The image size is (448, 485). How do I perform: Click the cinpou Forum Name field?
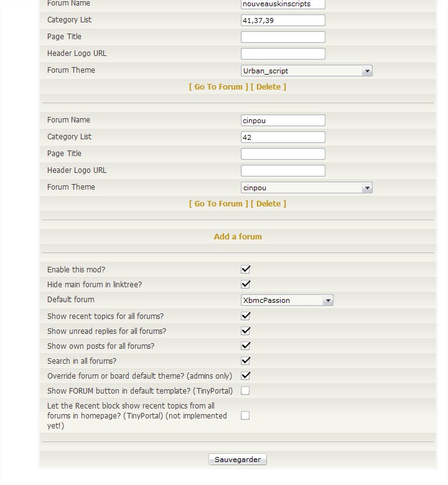(283, 121)
